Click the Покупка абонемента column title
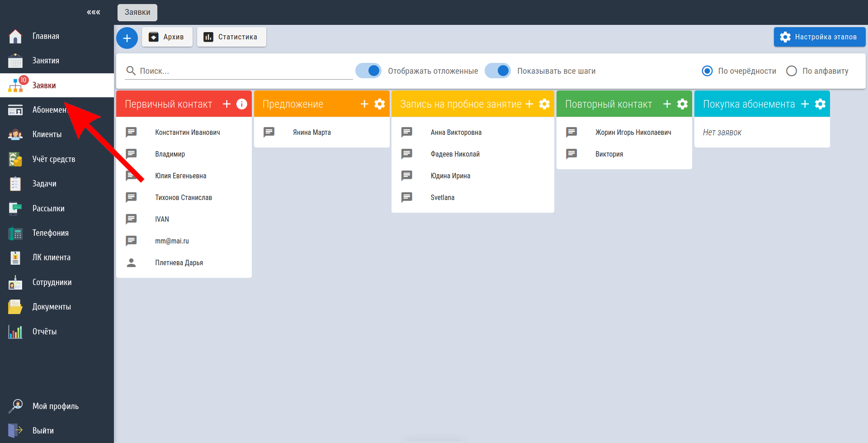This screenshot has height=443, width=868. pyautogui.click(x=749, y=104)
